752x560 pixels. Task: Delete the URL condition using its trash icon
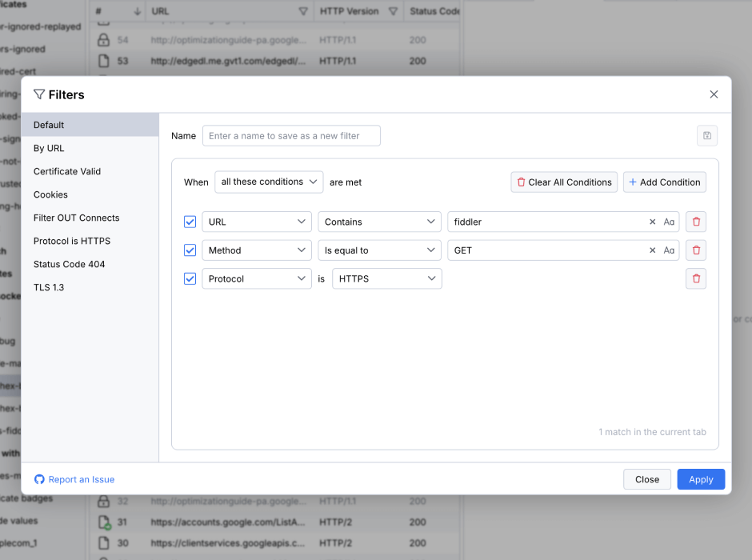(x=695, y=222)
